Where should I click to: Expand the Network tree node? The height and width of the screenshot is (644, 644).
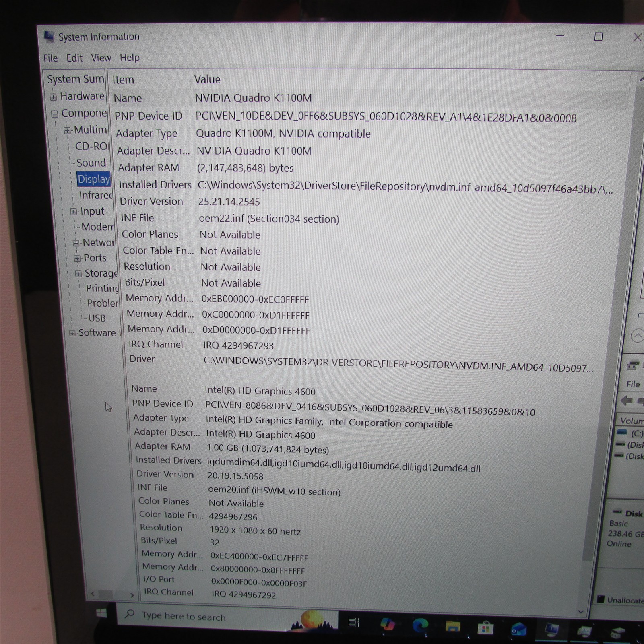coord(76,243)
